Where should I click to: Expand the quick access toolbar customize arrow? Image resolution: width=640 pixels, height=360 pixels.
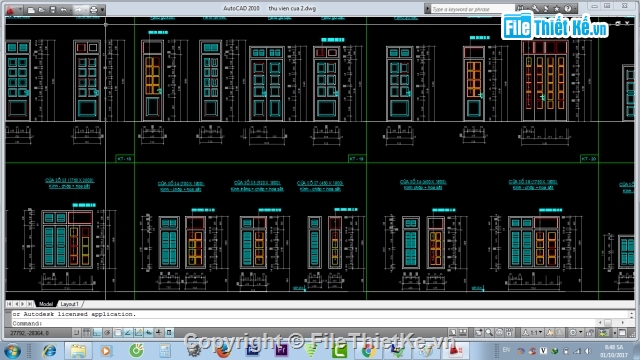(x=102, y=10)
